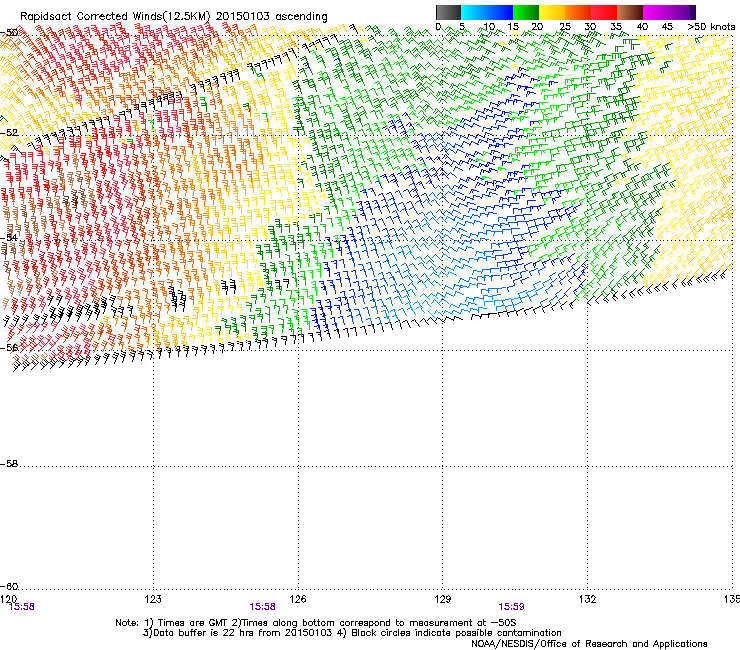The height and width of the screenshot is (650, 740).
Task: Click the dark purple 45-50 knots swatch
Action: pyautogui.click(x=682, y=12)
